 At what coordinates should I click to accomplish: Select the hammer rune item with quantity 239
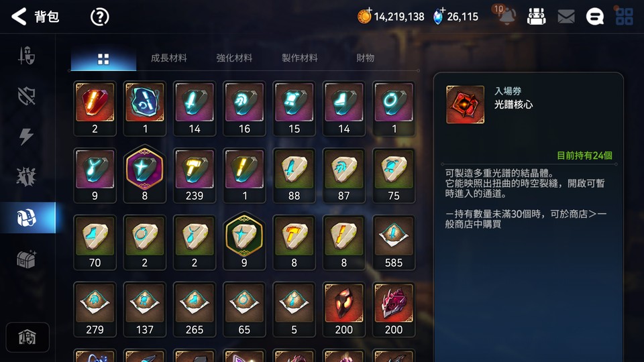pyautogui.click(x=195, y=176)
